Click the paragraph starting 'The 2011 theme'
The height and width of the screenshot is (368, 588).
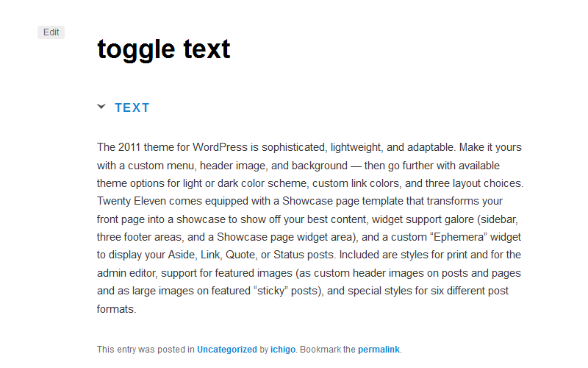click(310, 228)
